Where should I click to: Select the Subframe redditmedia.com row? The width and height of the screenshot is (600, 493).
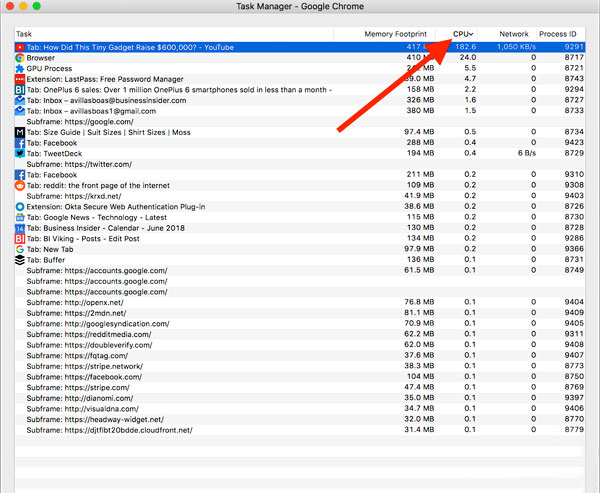pyautogui.click(x=300, y=335)
